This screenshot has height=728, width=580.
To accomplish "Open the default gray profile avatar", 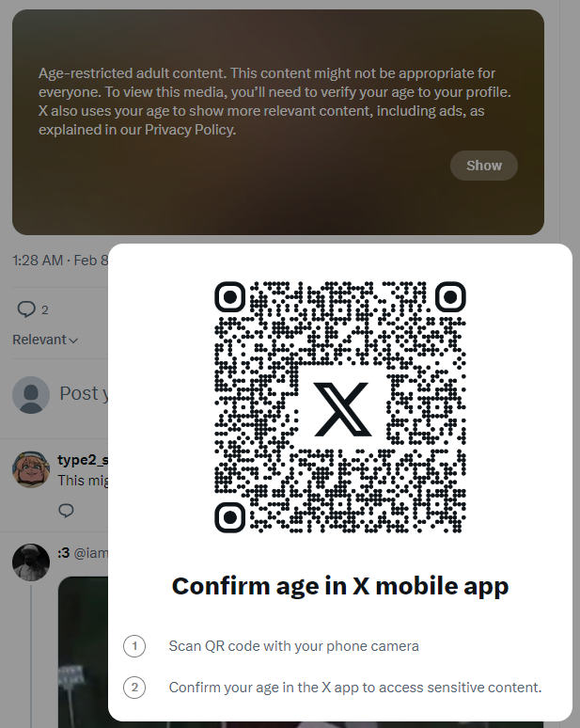I will tap(31, 395).
